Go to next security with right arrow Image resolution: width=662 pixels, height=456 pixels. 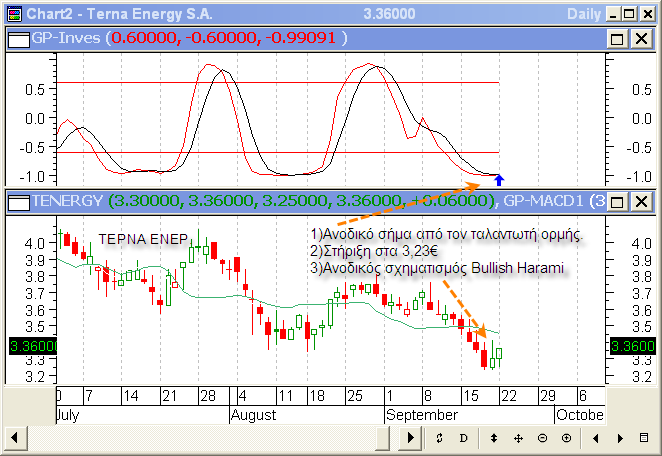620,439
